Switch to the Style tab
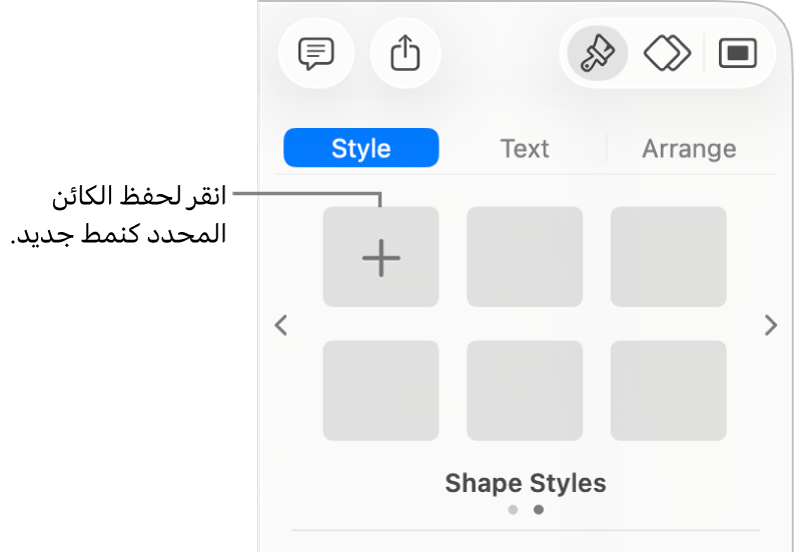Image resolution: width=795 pixels, height=553 pixels. coord(361,148)
